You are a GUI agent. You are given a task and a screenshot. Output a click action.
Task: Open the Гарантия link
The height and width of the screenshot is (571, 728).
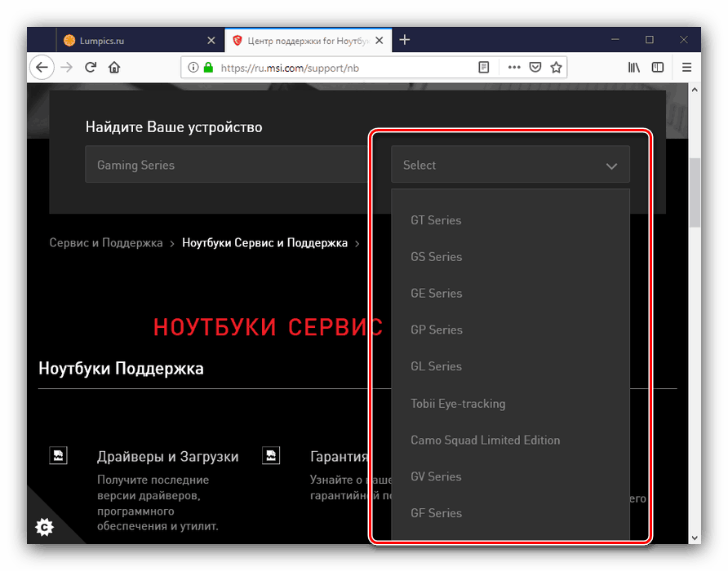(339, 456)
